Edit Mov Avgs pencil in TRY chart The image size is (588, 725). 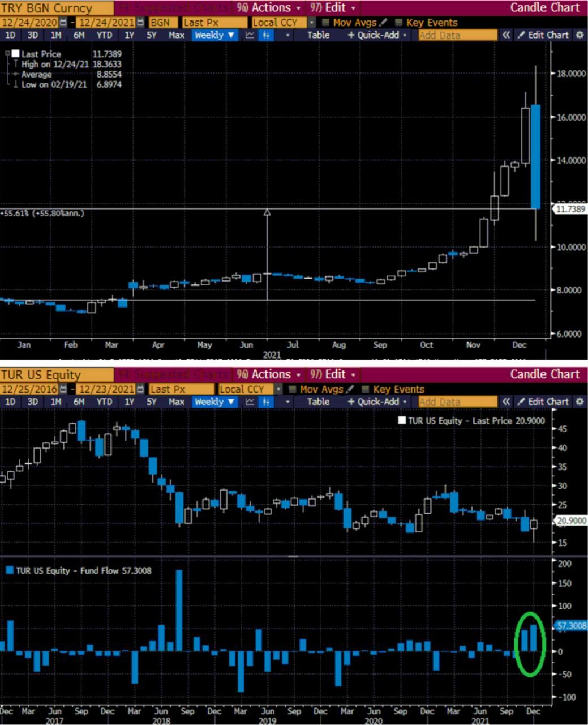pyautogui.click(x=383, y=23)
